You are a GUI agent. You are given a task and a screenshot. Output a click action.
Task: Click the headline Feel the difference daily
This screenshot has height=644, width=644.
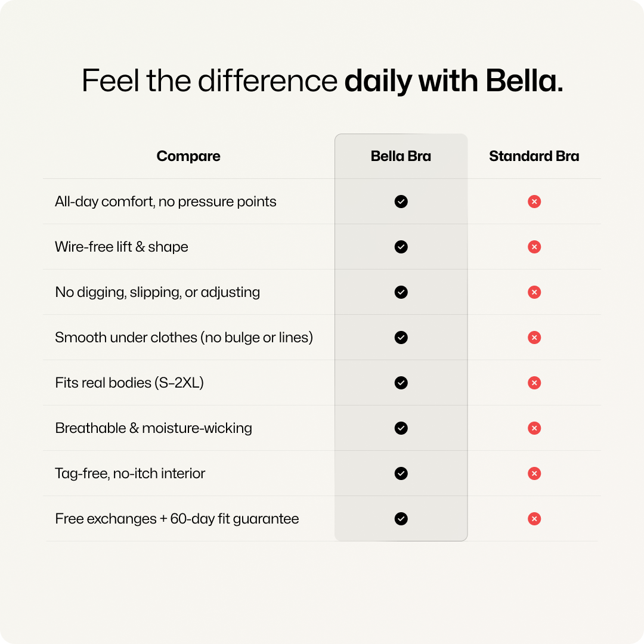322,81
